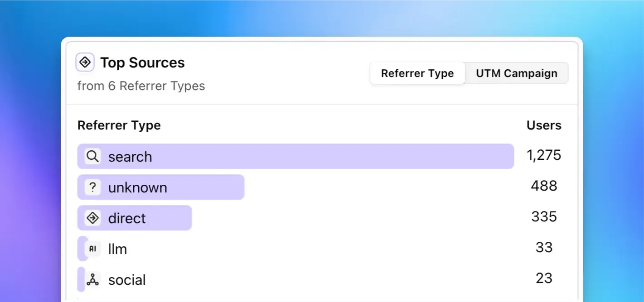644x302 pixels.
Task: Open the search referrer type details
Action: tap(130, 156)
